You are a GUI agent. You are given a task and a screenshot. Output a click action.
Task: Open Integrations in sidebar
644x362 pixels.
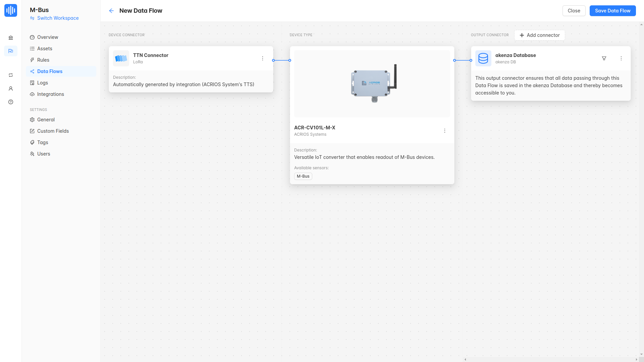50,94
